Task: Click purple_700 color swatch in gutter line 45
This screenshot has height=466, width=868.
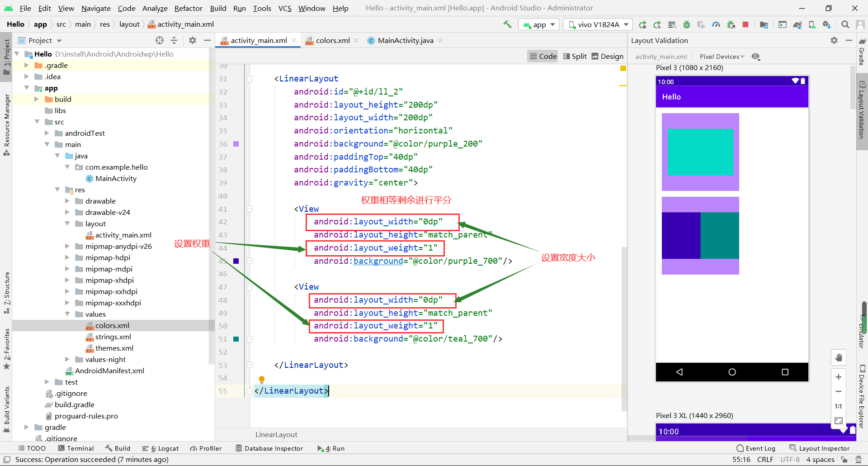Action: pyautogui.click(x=236, y=261)
